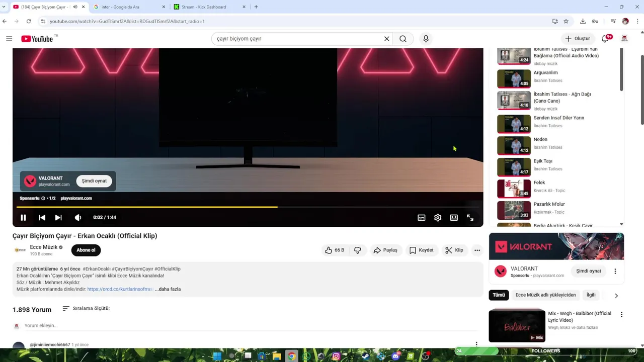644x362 pixels.
Task: Open playvalorant.com link on sponsor bar
Action: click(76, 198)
